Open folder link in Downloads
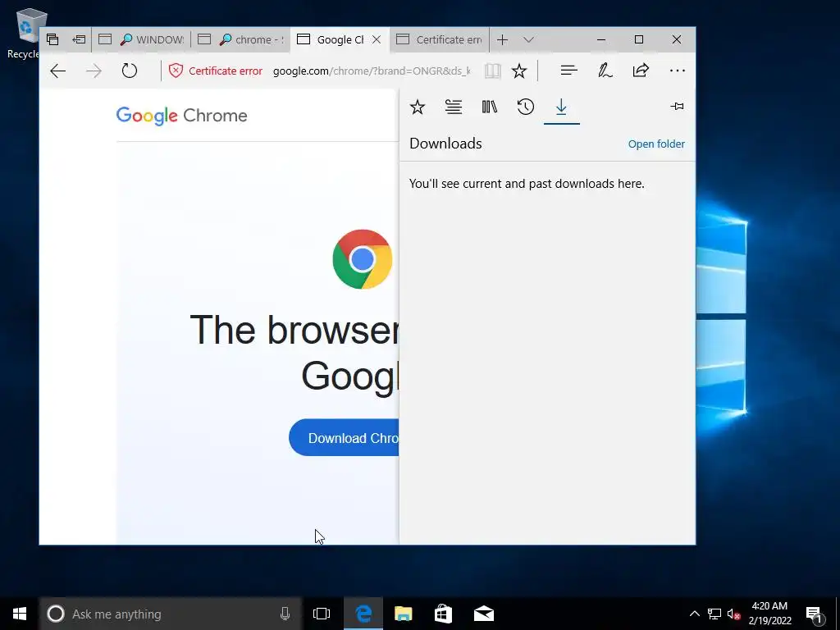 pyautogui.click(x=656, y=144)
